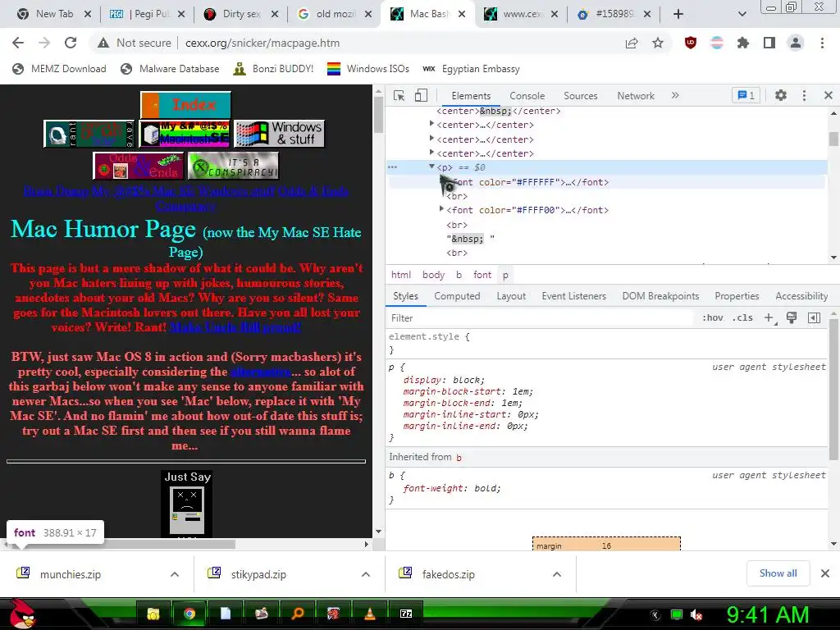The height and width of the screenshot is (630, 840).
Task: Bookmark this page with the star icon
Action: tap(658, 43)
